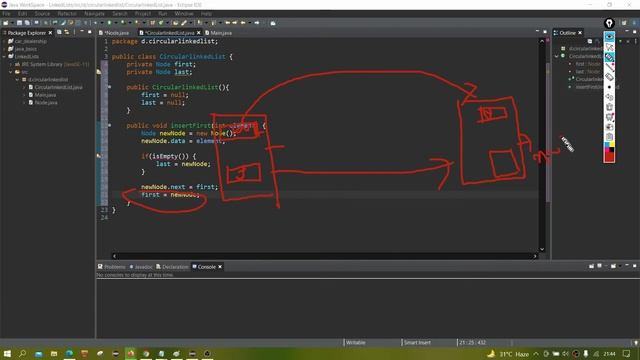Click the weather 31°C Haze widget
This screenshot has height=360, width=640.
tap(508, 354)
